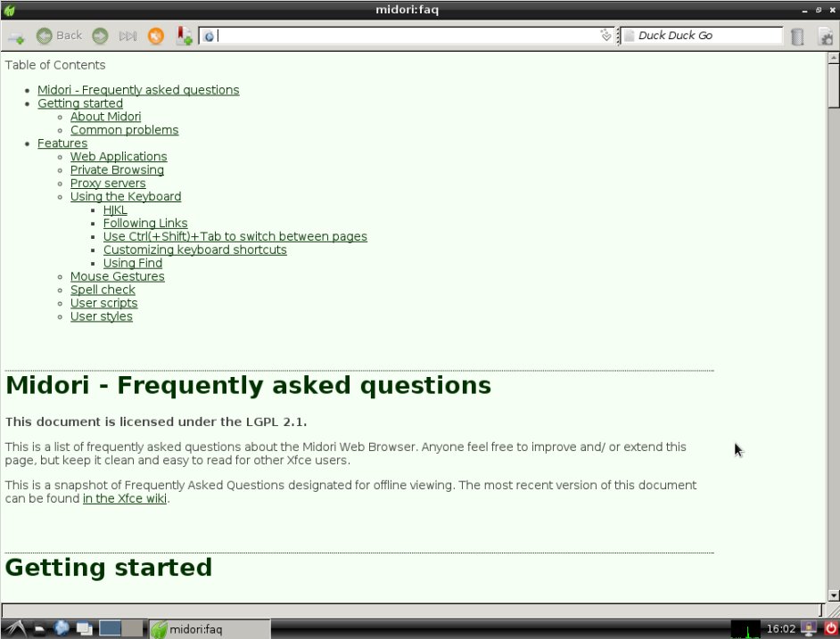The width and height of the screenshot is (840, 639).
Task: Follow the Mouse Gestures link
Action: coord(118,276)
